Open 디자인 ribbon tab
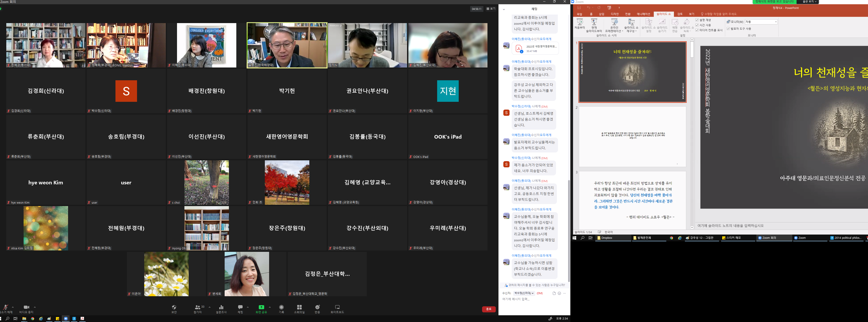This screenshot has height=322, width=868. tap(615, 14)
